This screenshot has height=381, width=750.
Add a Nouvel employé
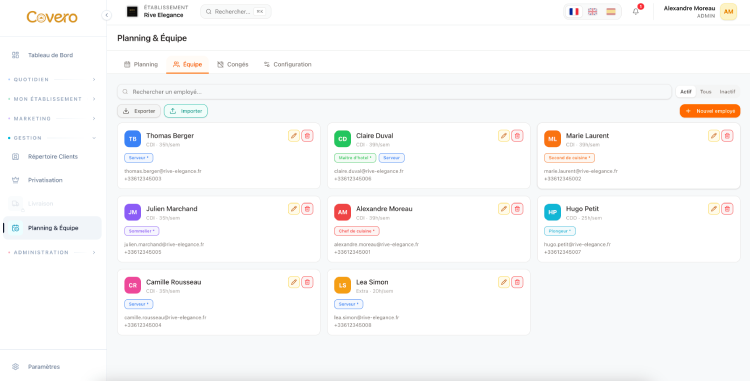[710, 111]
